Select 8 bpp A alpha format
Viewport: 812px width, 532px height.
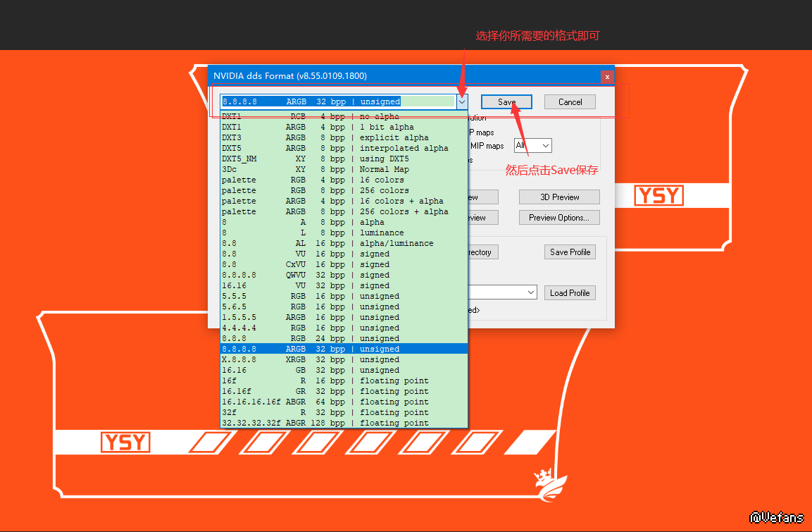point(344,222)
